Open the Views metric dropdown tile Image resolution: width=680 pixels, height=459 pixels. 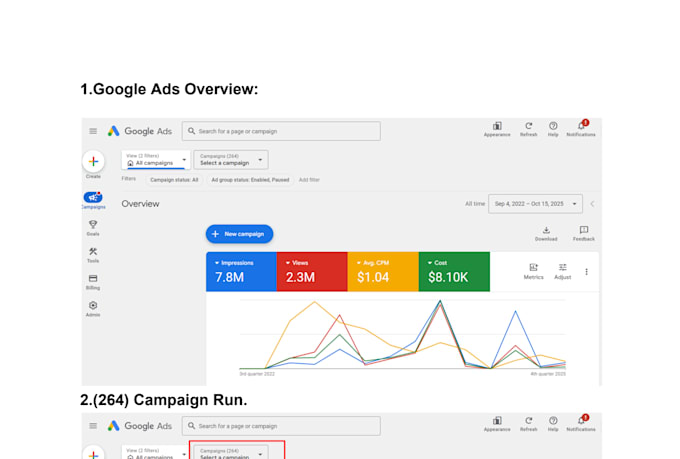(312, 272)
